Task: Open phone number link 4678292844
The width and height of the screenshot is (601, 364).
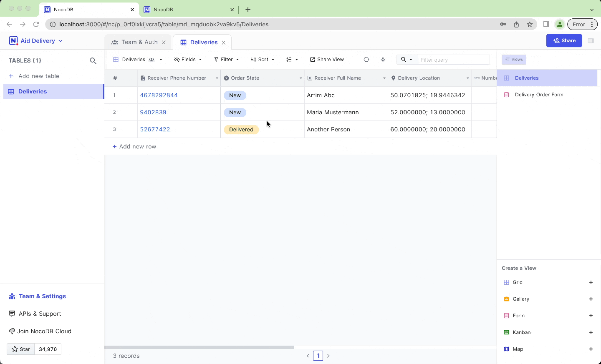Action: [159, 95]
